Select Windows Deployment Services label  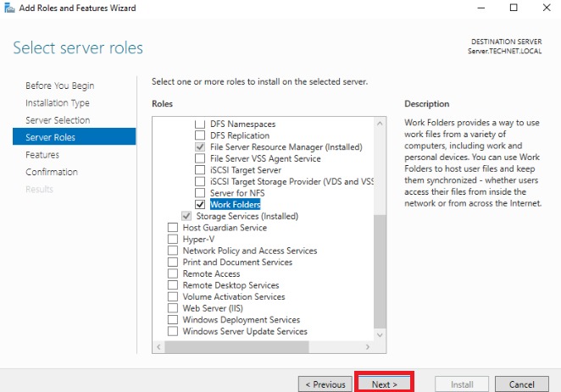coord(242,319)
